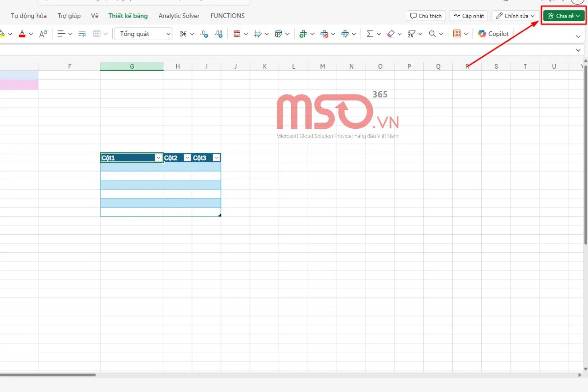
Task: Click the Chia sẻ share button
Action: click(x=563, y=16)
